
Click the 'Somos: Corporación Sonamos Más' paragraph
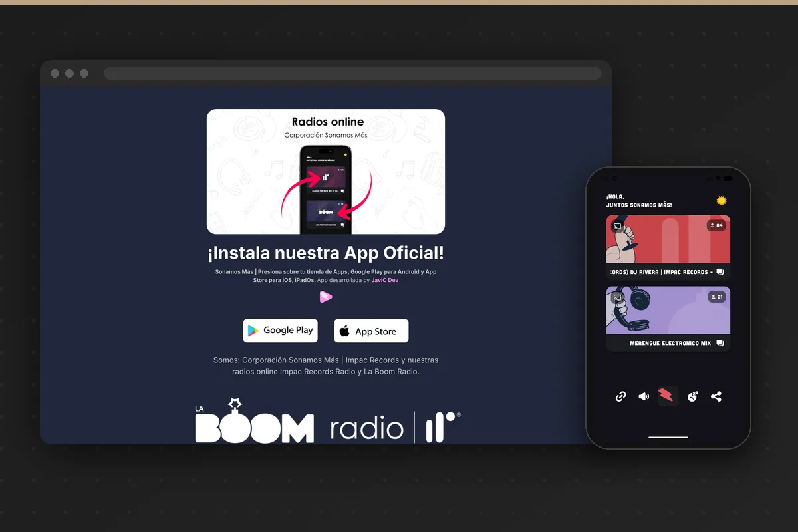coord(326,366)
